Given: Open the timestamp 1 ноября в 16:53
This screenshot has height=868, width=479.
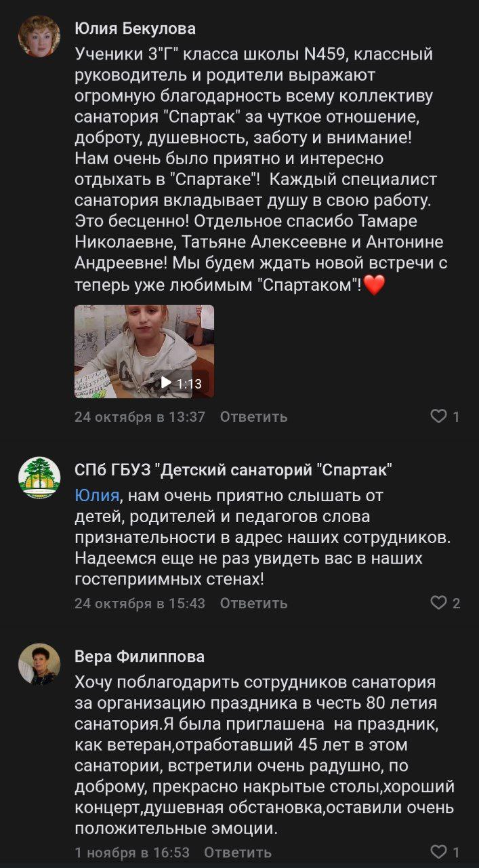Looking at the screenshot, I should click(x=131, y=852).
